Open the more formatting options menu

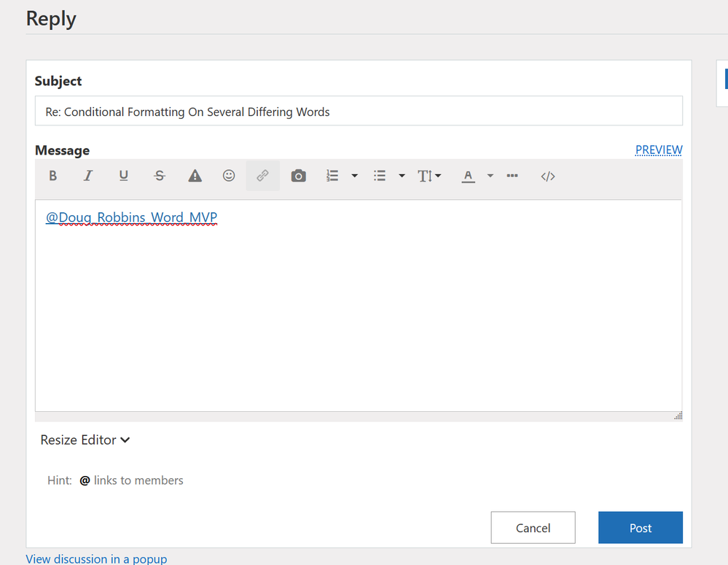coord(512,176)
